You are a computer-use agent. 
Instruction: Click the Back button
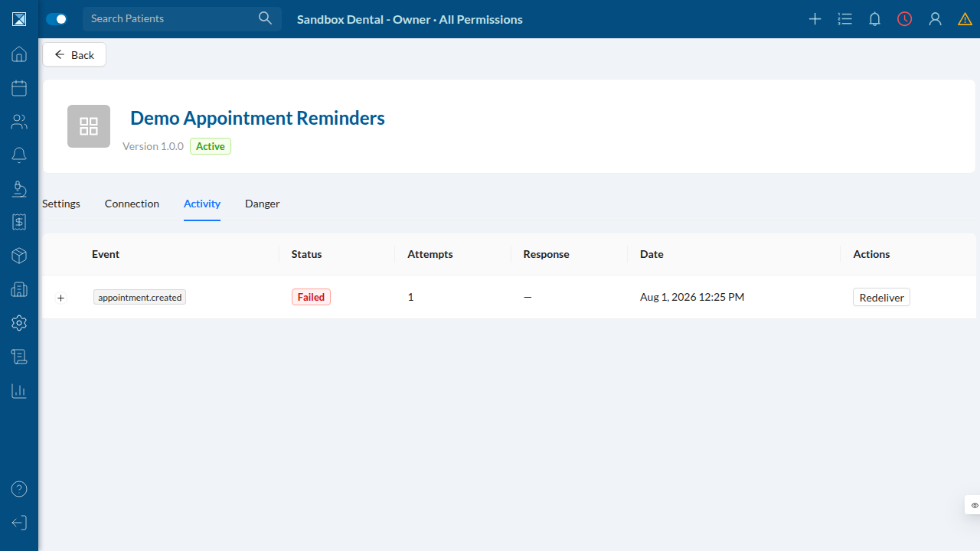click(74, 54)
